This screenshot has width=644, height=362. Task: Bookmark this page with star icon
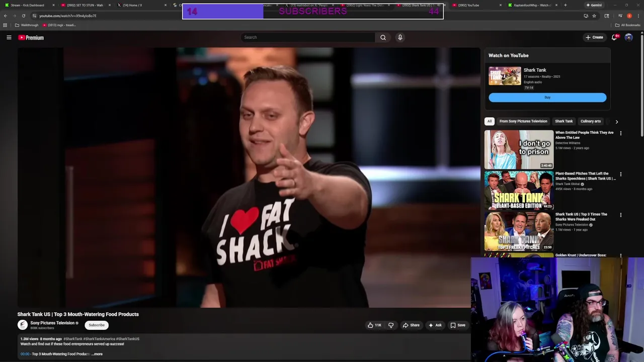pyautogui.click(x=594, y=16)
